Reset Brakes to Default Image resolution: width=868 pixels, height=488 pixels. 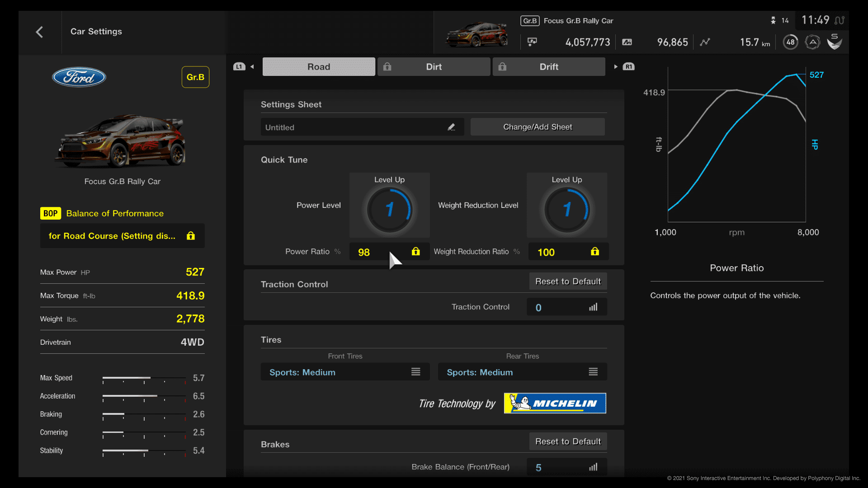pos(568,441)
